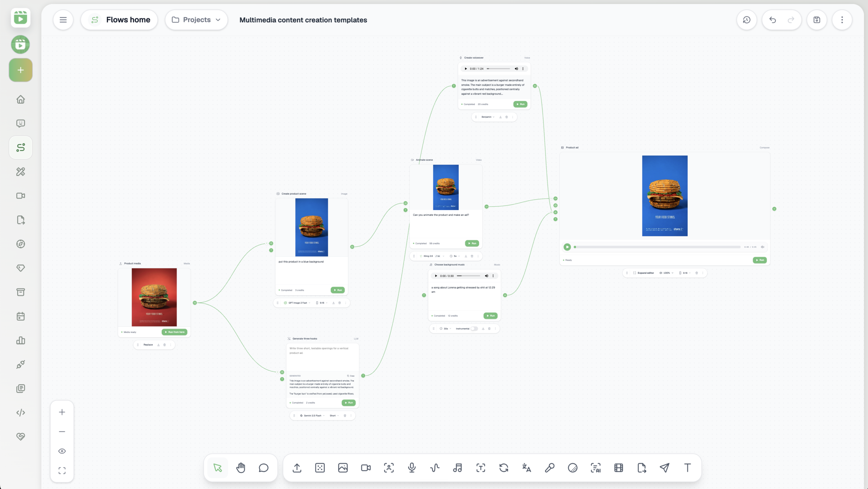Viewport: 868px width, 489px height.
Task: Switch to the hand pan tool
Action: [240, 468]
